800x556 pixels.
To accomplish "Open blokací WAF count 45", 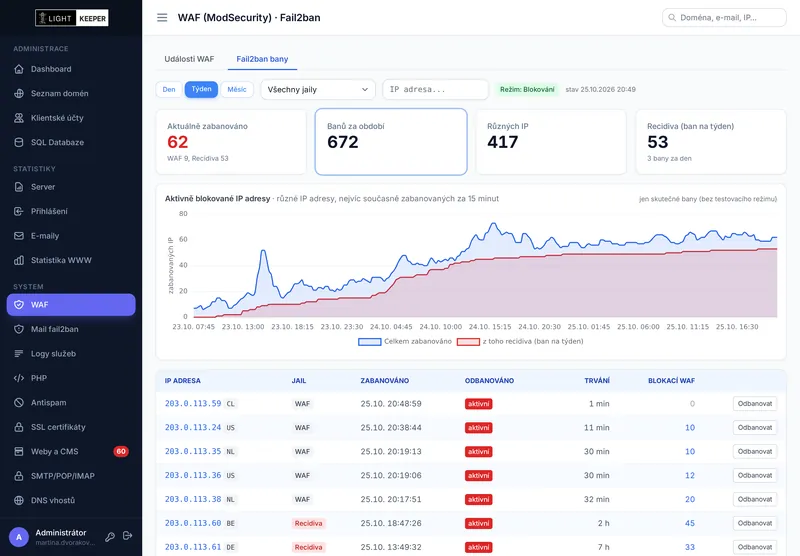I will [x=690, y=523].
